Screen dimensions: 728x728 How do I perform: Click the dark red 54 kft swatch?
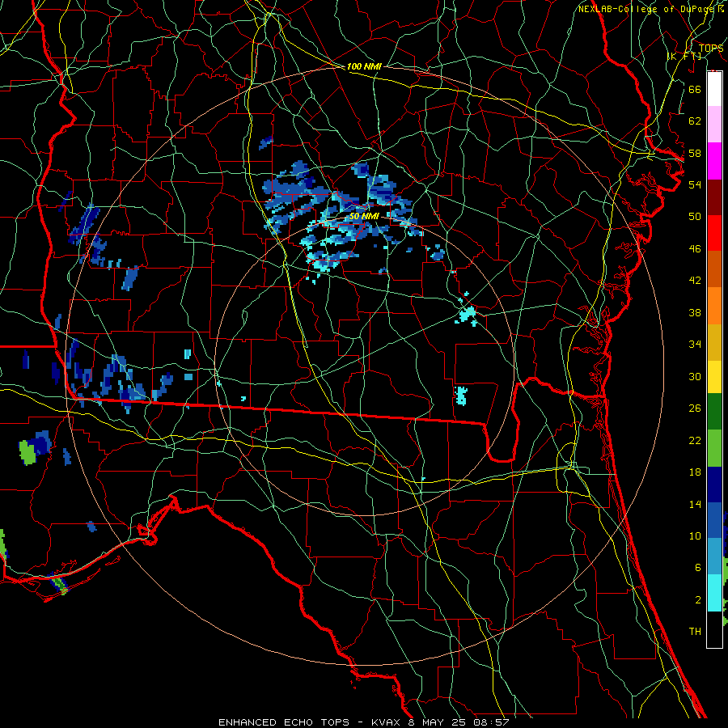pyautogui.click(x=714, y=197)
